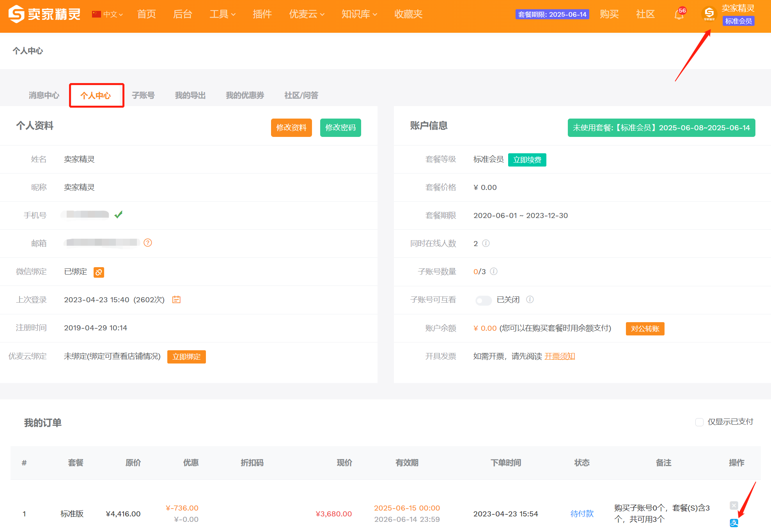Expand the 中文 language dropdown
The image size is (771, 532).
pyautogui.click(x=108, y=14)
